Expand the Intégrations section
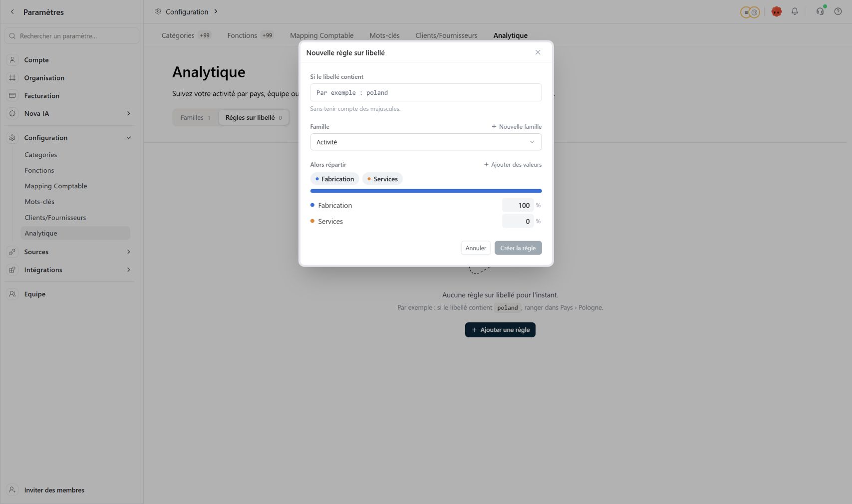Image resolution: width=852 pixels, height=504 pixels. click(x=129, y=270)
